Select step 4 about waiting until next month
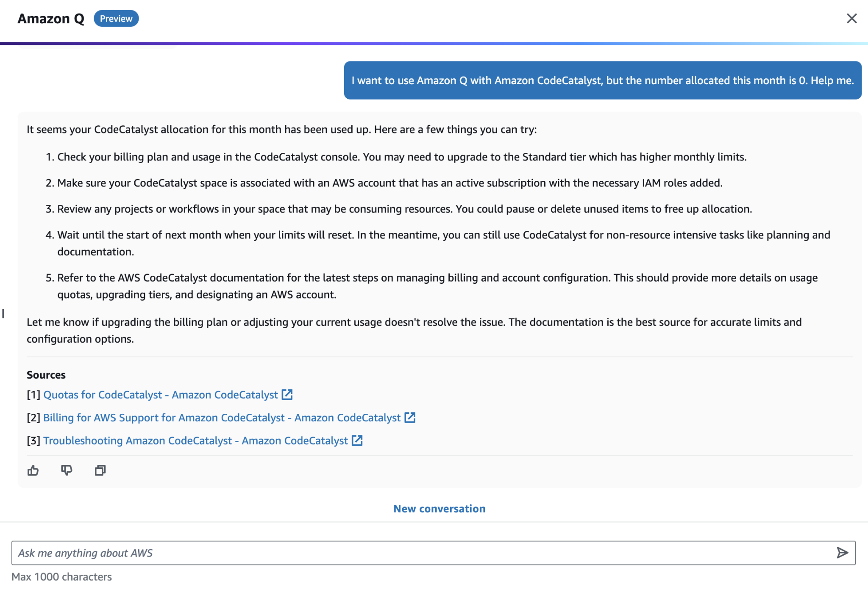This screenshot has height=595, width=868. (424, 243)
